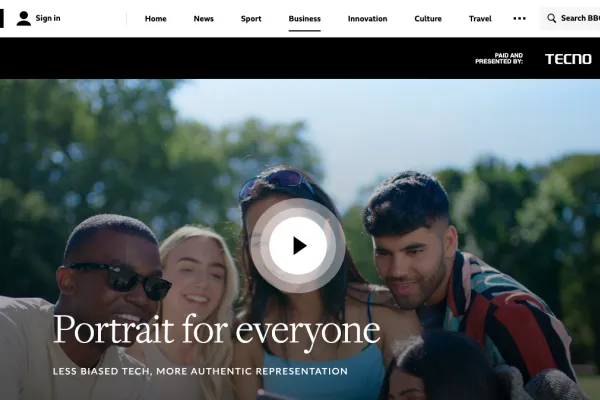Go to the Home nav item
Image resolution: width=600 pixels, height=400 pixels.
click(x=155, y=19)
